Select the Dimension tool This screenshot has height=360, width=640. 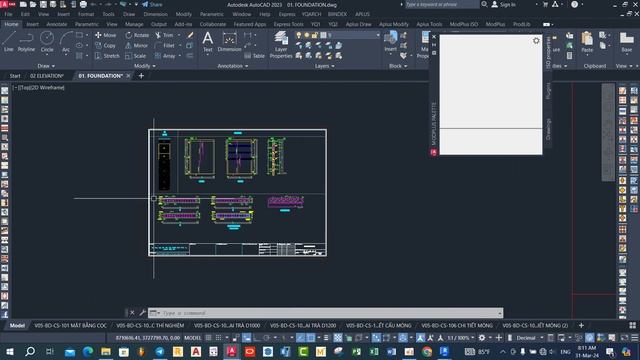tap(229, 42)
